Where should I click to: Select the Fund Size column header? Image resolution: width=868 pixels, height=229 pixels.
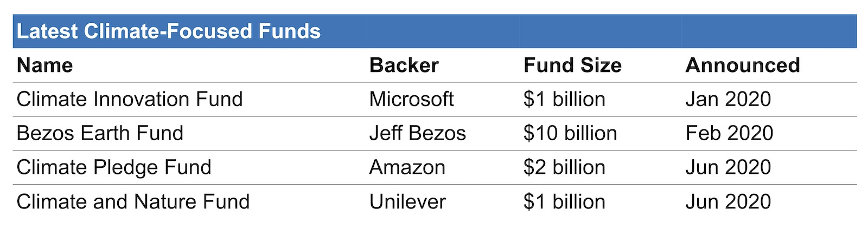click(572, 66)
